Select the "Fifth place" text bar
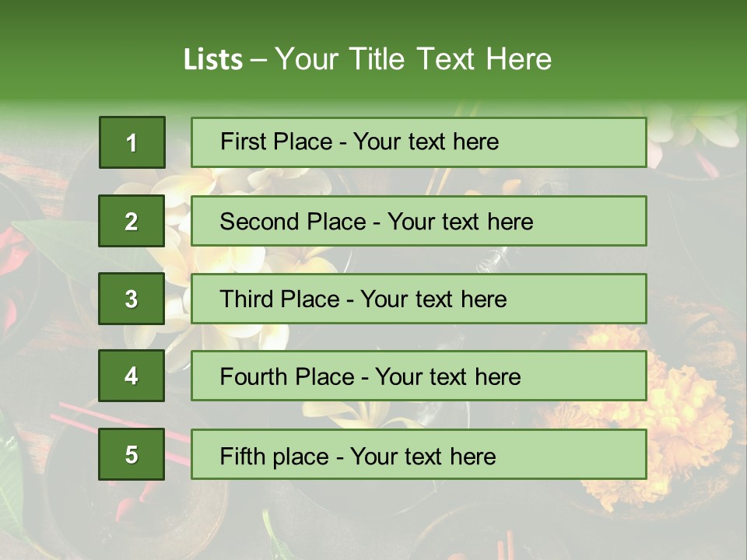The height and width of the screenshot is (560, 747). [419, 454]
